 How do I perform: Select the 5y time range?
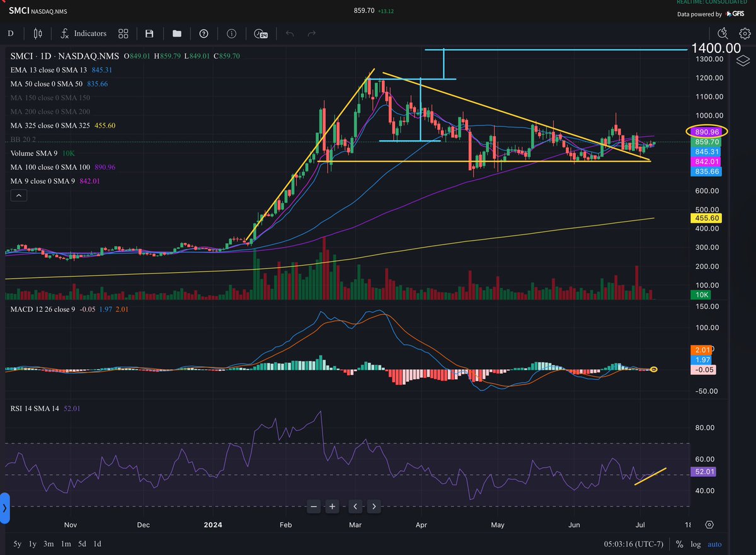point(17,544)
